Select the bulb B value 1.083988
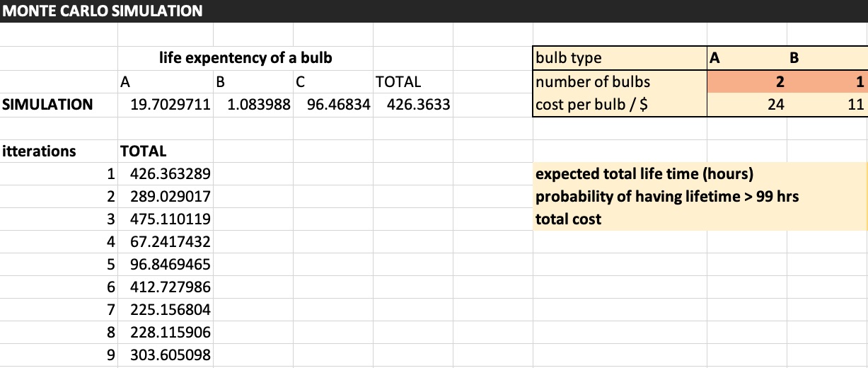Screen dimensions: 868x368 click(x=253, y=105)
